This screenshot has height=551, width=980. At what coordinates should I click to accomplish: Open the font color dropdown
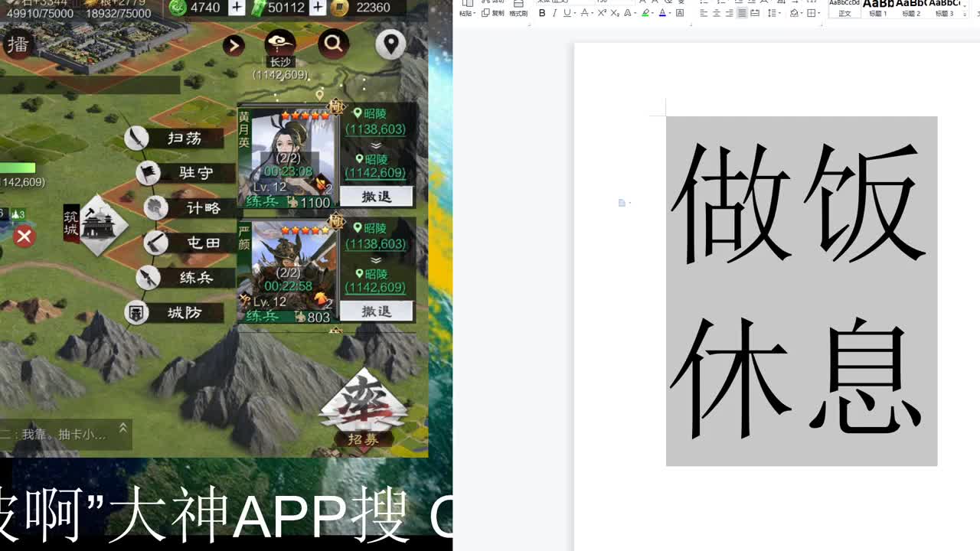[670, 13]
